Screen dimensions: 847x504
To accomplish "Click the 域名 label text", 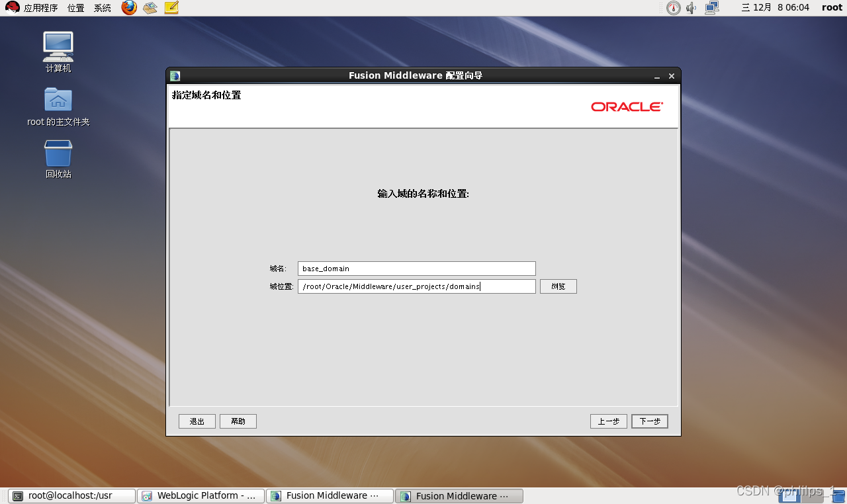I will [278, 269].
